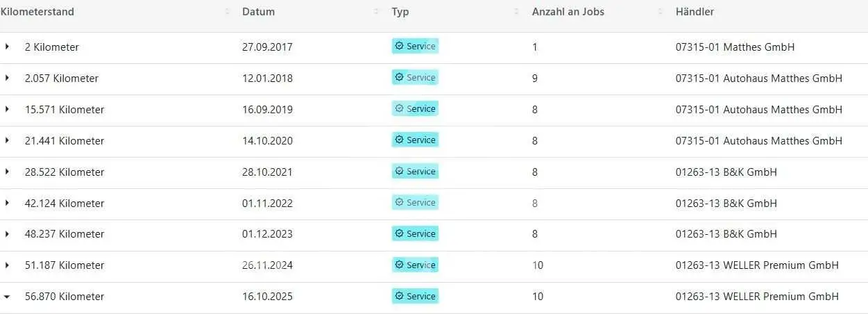Select the first 01263-13 WELLER Premium GmbH entry
Viewport: 868px width, 314px height.
point(757,265)
